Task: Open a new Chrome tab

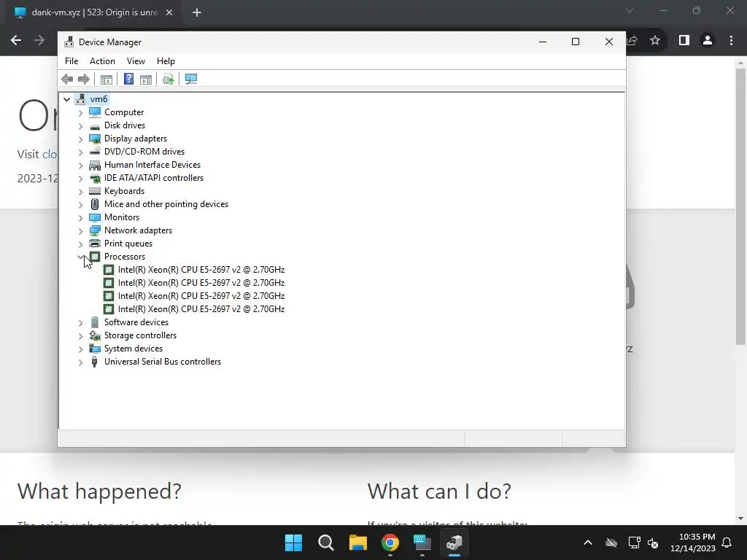Action: click(x=197, y=12)
